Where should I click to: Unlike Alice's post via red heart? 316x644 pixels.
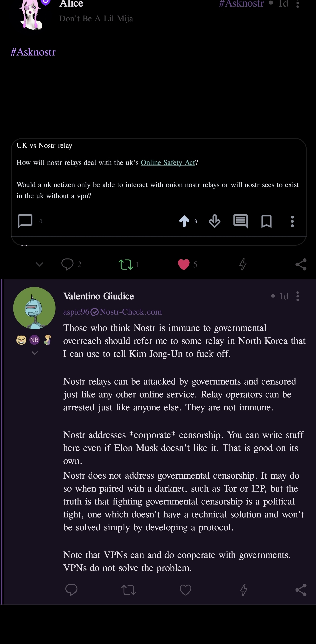[184, 264]
